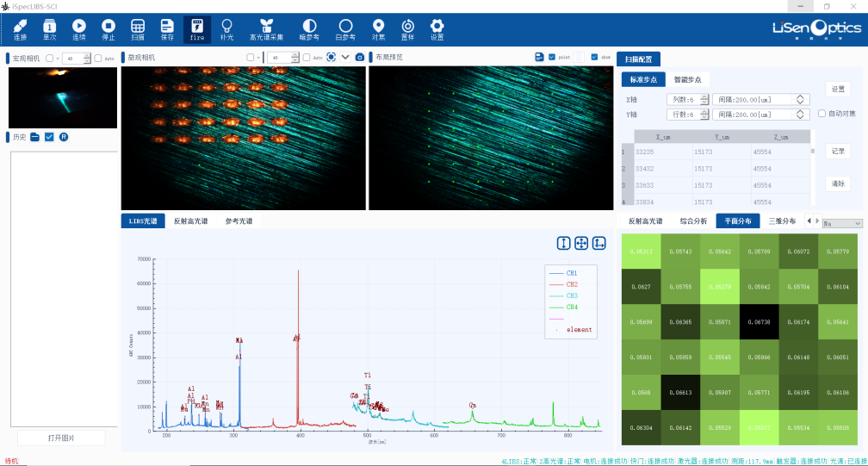Image resolution: width=868 pixels, height=466 pixels.
Task: Click the 对焦 focus icon
Action: (x=378, y=30)
